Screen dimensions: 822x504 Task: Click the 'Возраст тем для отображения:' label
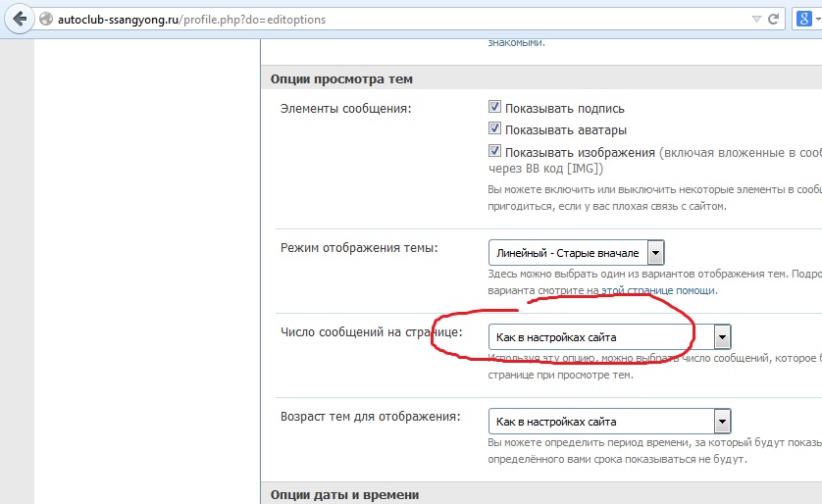tap(370, 417)
